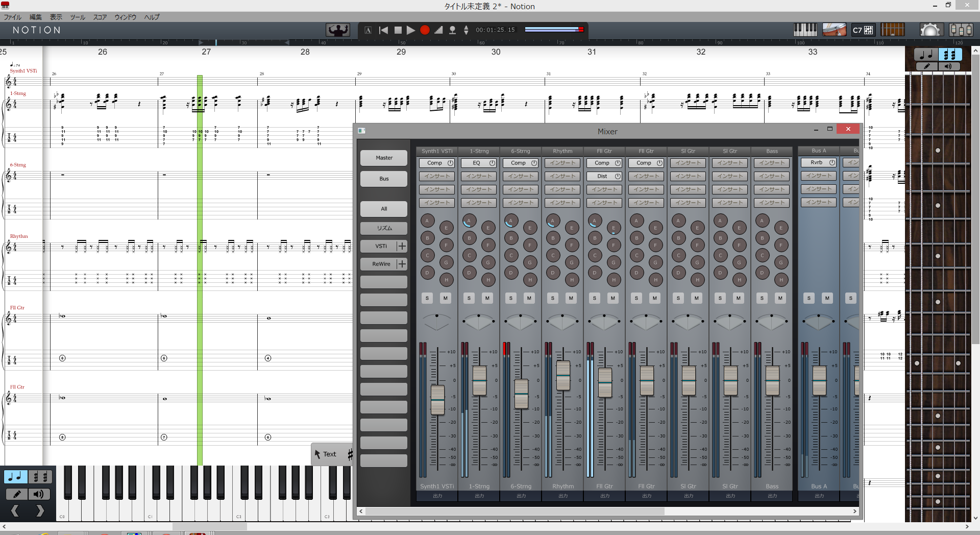Open the virtual piano keyboard icon
Viewport: 980px width, 535px height.
coord(805,30)
